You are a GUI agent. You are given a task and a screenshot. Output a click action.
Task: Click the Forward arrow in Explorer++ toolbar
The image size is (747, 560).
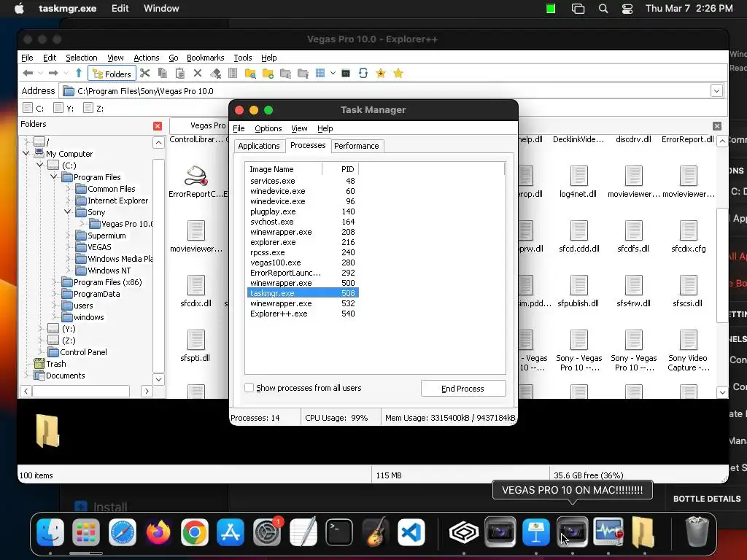click(53, 74)
